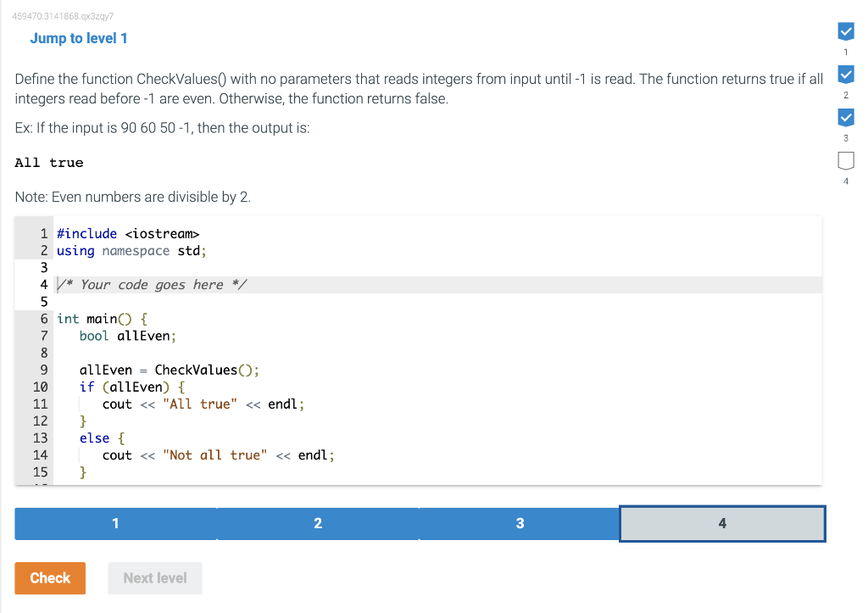868x613 pixels.
Task: Click line number 6 in the editor gutter
Action: click(x=43, y=319)
